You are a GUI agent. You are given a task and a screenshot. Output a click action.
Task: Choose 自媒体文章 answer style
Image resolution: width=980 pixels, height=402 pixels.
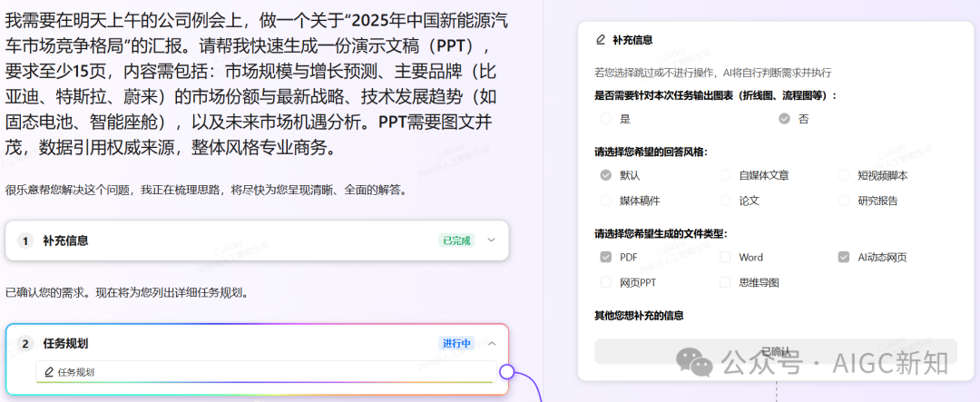pyautogui.click(x=725, y=176)
